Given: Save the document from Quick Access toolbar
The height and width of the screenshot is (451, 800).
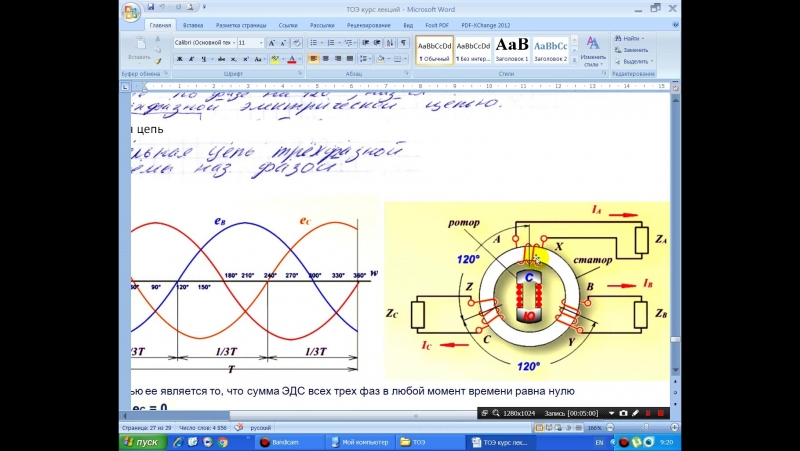Looking at the screenshot, I should (x=151, y=7).
